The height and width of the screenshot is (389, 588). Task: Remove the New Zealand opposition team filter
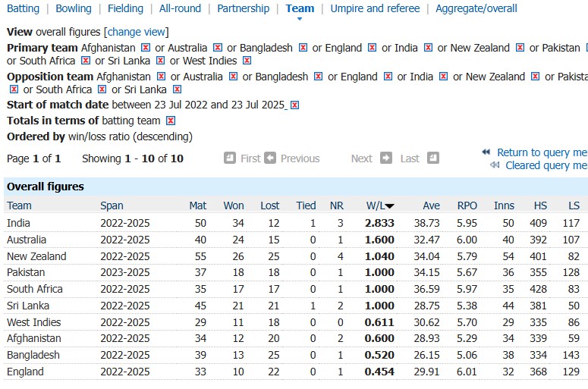click(x=536, y=77)
